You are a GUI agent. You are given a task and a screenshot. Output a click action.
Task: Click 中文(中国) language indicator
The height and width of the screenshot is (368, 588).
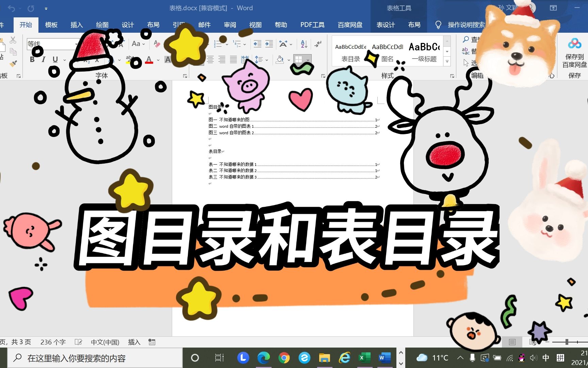(x=105, y=342)
